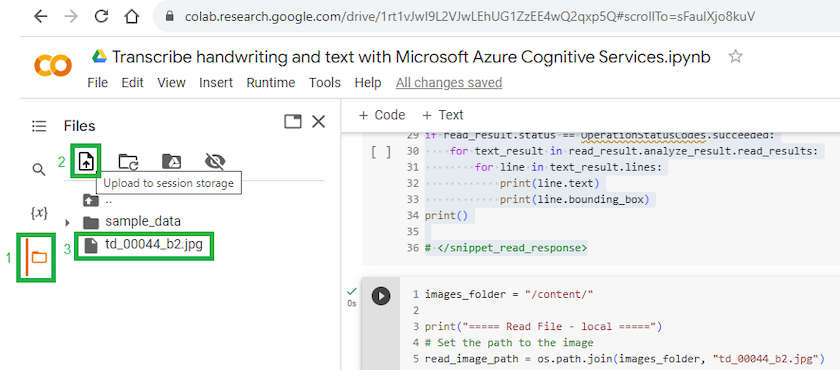Screen dimensions: 840x370
Task: Upload to session storage
Action: pos(86,161)
